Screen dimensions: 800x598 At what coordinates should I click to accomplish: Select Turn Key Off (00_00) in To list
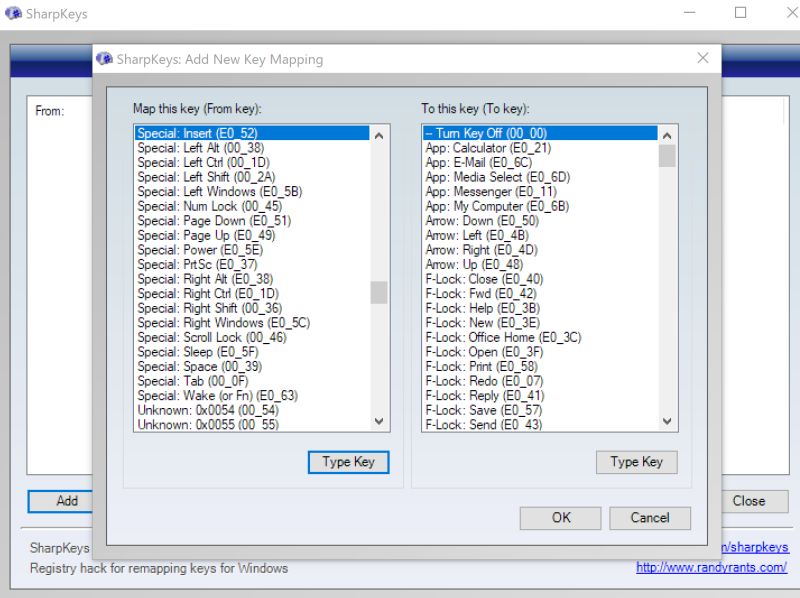(540, 133)
